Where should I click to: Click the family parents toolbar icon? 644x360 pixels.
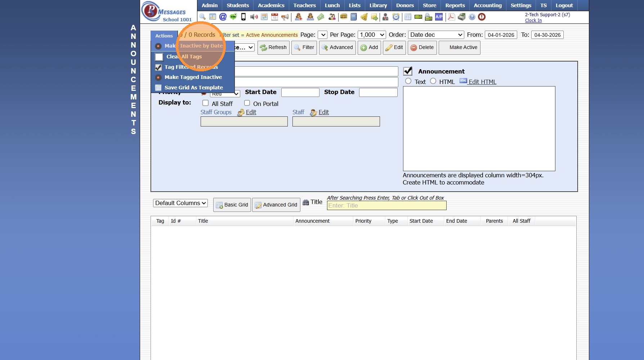(332, 17)
